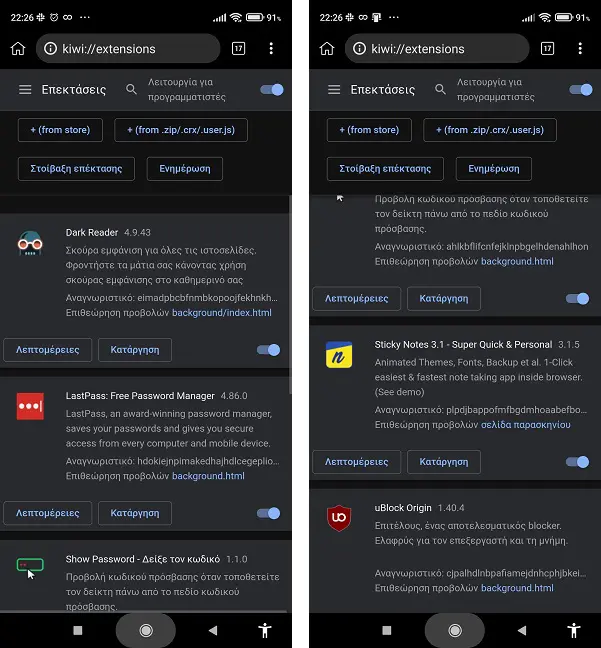601x648 pixels.
Task: Tap the home icon in left screenshot
Action: (x=18, y=49)
